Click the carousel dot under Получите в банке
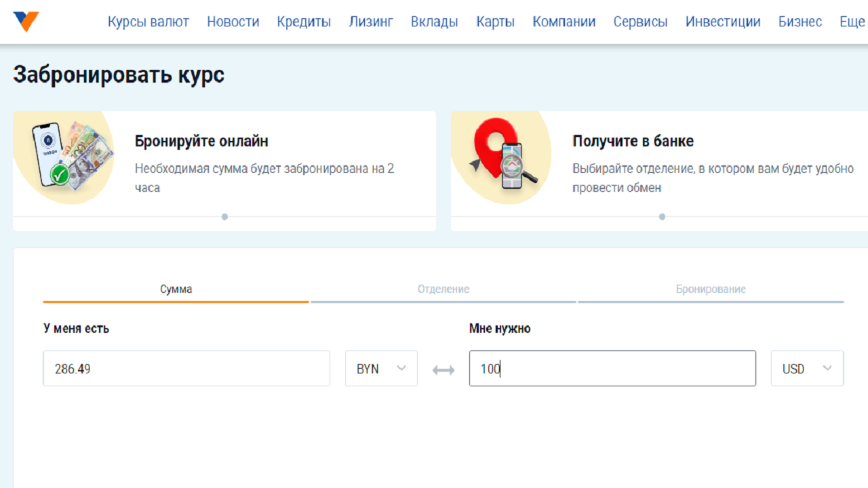The height and width of the screenshot is (488, 868). (x=662, y=217)
